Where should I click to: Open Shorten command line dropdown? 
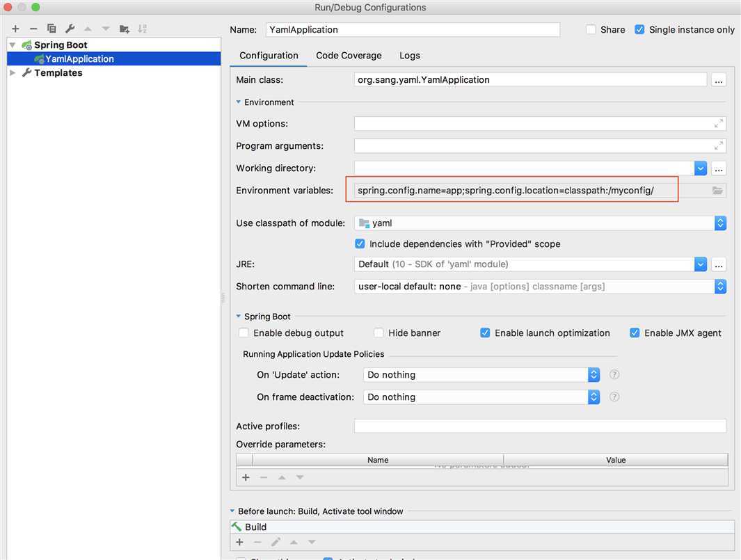click(x=720, y=287)
